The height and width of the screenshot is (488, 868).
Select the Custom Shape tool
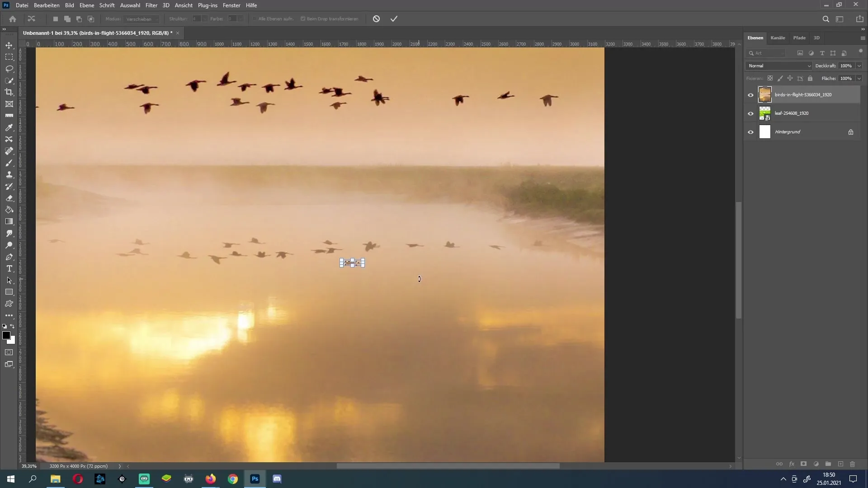click(x=9, y=304)
